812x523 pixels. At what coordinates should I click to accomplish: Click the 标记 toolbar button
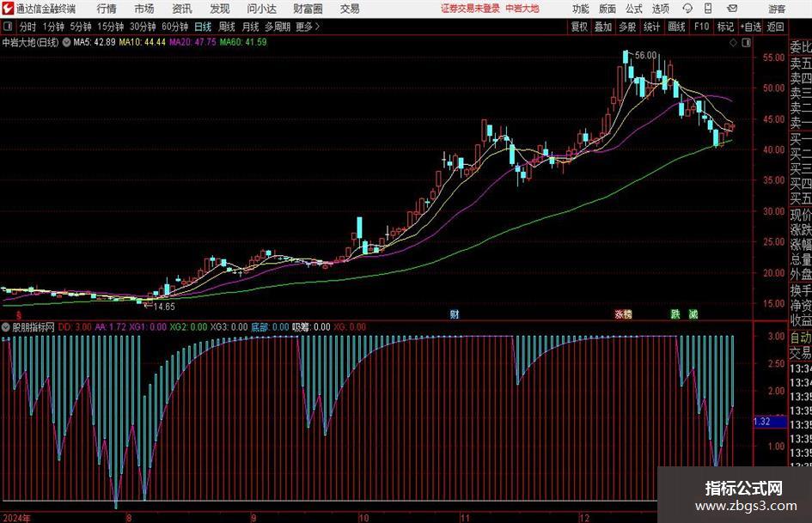tap(725, 27)
